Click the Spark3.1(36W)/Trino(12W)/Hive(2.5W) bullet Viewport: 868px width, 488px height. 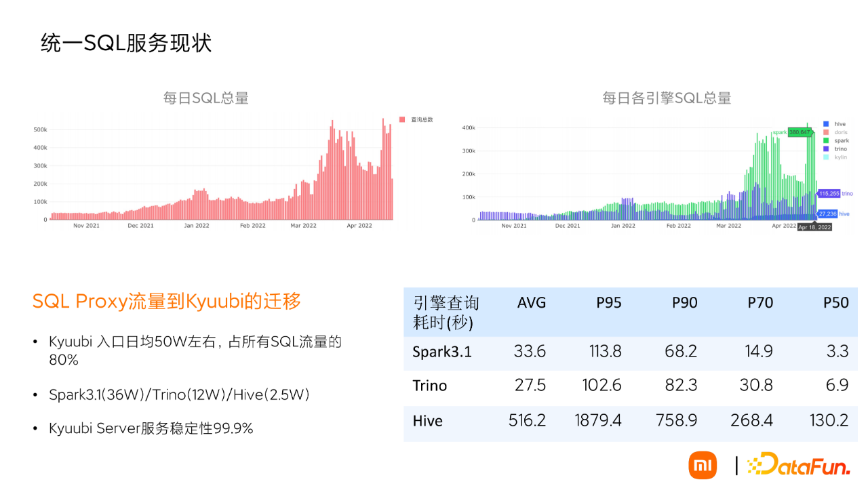[180, 394]
